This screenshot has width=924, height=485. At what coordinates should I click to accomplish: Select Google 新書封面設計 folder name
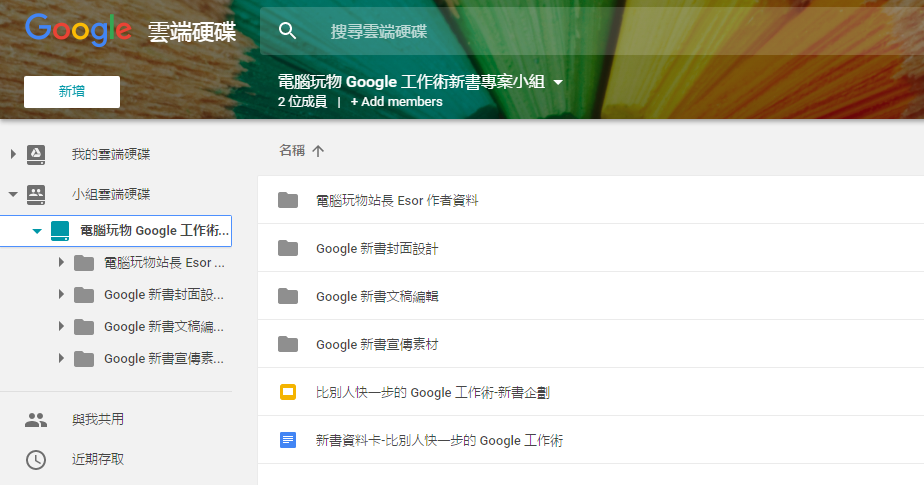tap(377, 249)
